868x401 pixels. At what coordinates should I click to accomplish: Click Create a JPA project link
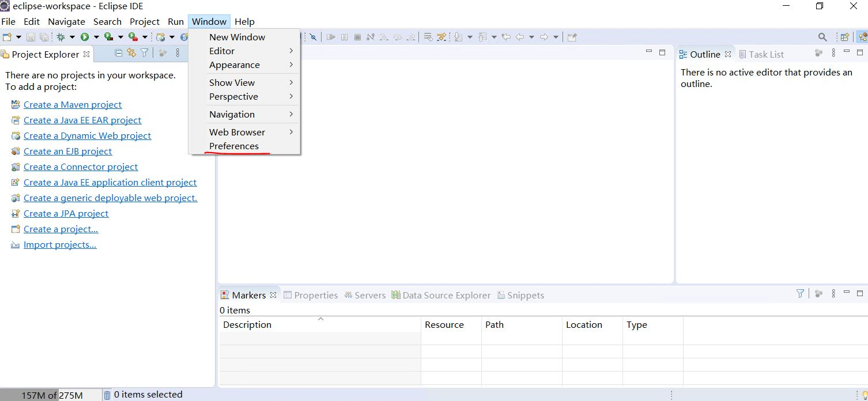coord(66,213)
